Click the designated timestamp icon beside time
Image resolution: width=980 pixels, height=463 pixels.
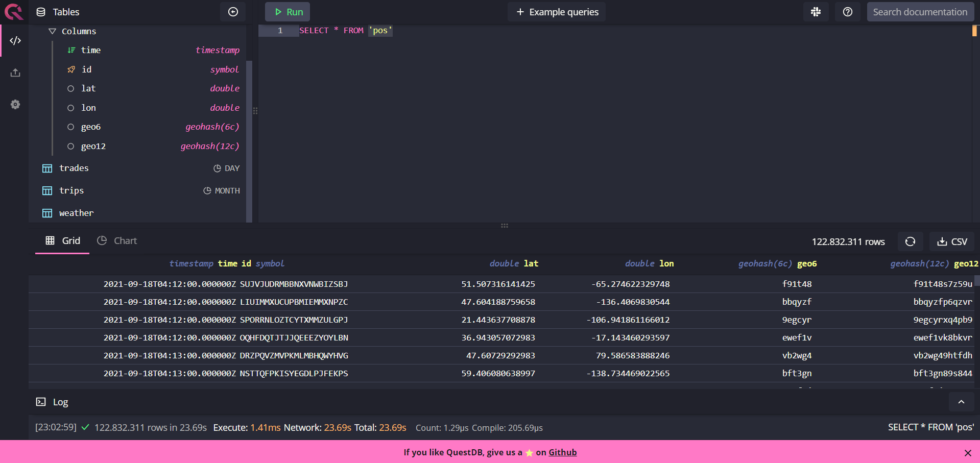point(71,50)
